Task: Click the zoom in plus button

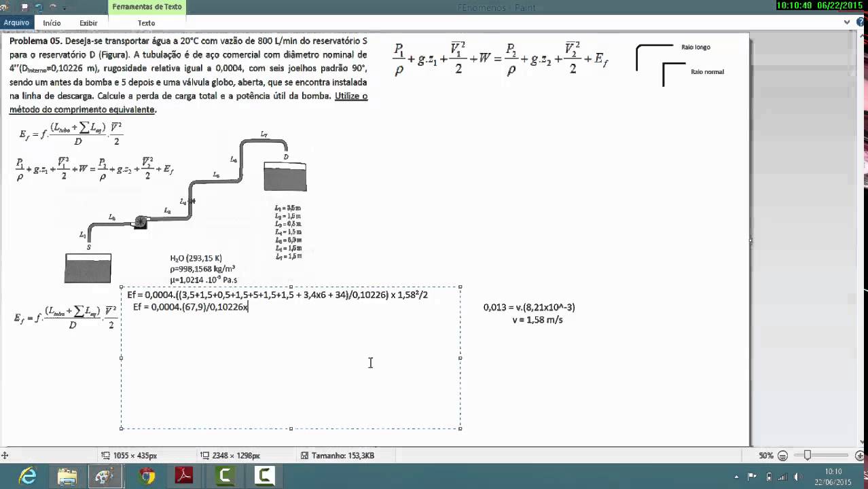Action: click(859, 456)
